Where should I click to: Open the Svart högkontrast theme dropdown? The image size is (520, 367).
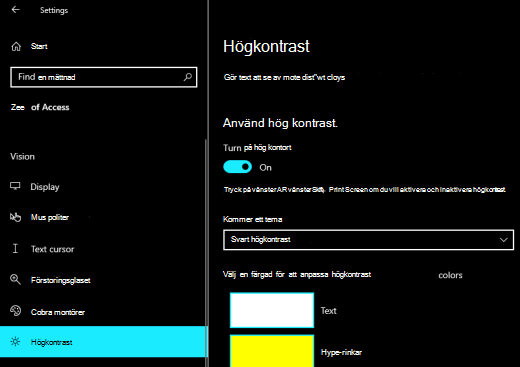coord(368,240)
